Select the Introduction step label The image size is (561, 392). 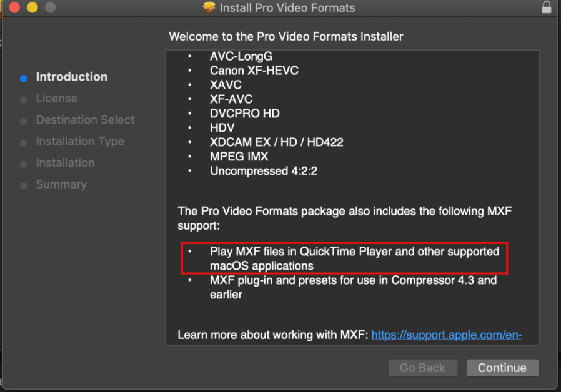pyautogui.click(x=72, y=77)
